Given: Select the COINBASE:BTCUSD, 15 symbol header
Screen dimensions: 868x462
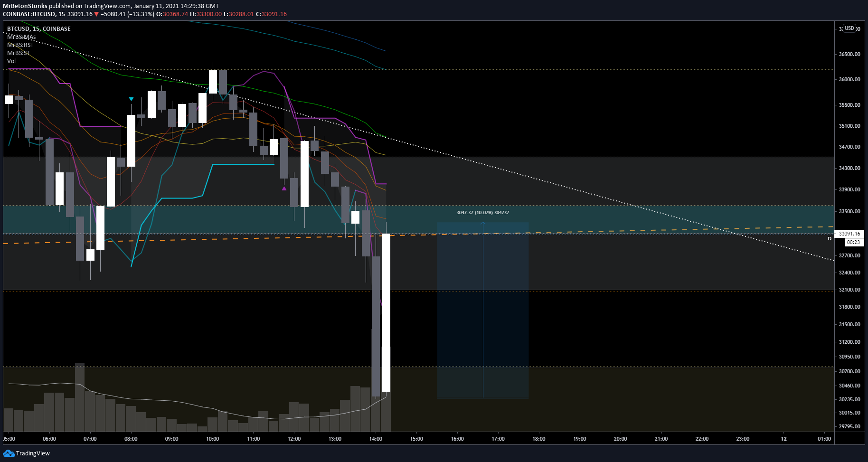Looking at the screenshot, I should click(34, 14).
